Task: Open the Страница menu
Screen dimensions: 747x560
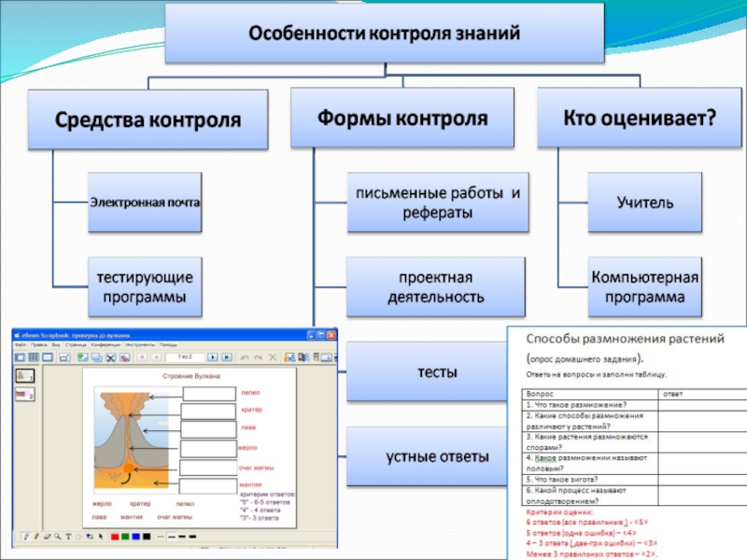Action: coord(76,344)
